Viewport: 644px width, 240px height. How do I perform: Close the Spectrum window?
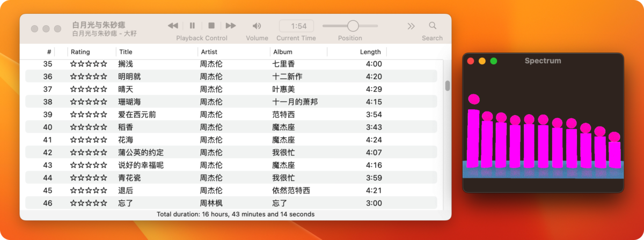click(471, 61)
